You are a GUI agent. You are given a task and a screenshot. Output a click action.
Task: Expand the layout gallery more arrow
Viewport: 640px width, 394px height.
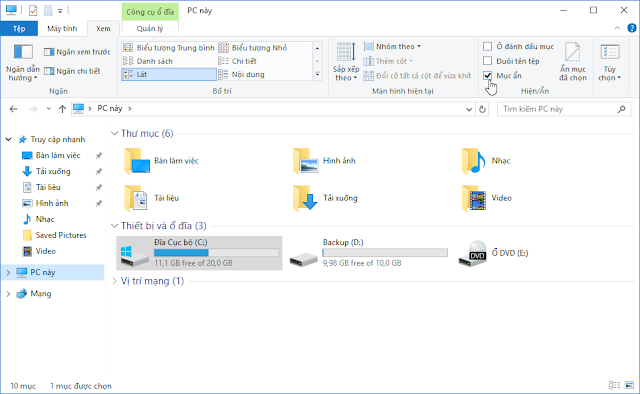[317, 74]
